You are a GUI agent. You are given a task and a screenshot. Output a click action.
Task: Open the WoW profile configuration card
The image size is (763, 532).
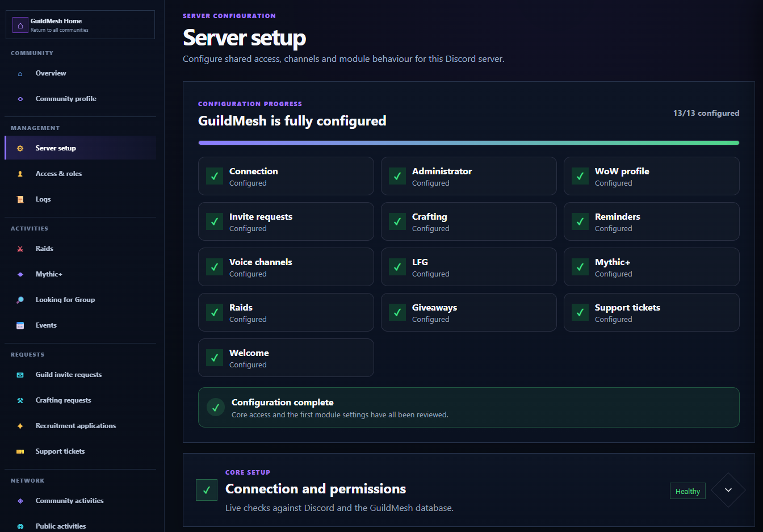click(x=652, y=176)
